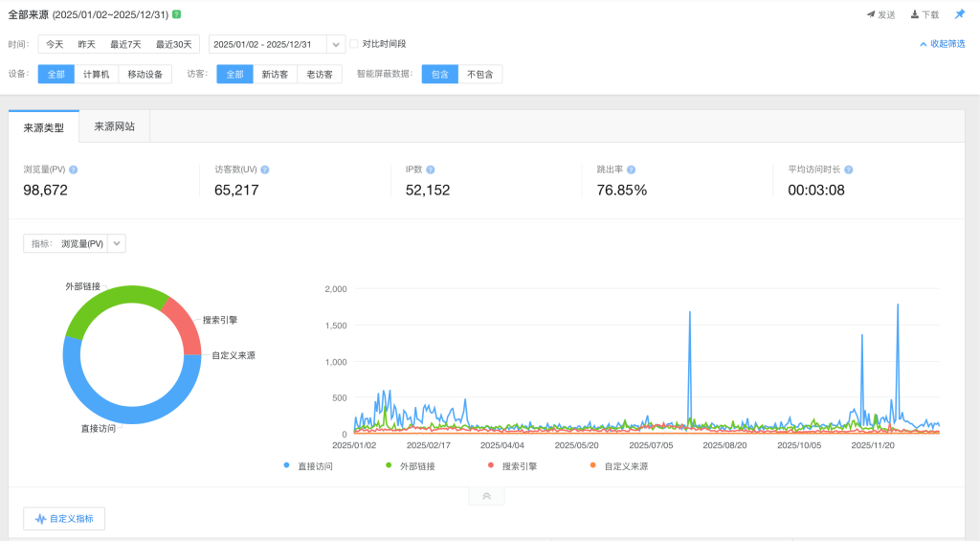
Task: Download the report via 下载
Action: pyautogui.click(x=924, y=15)
